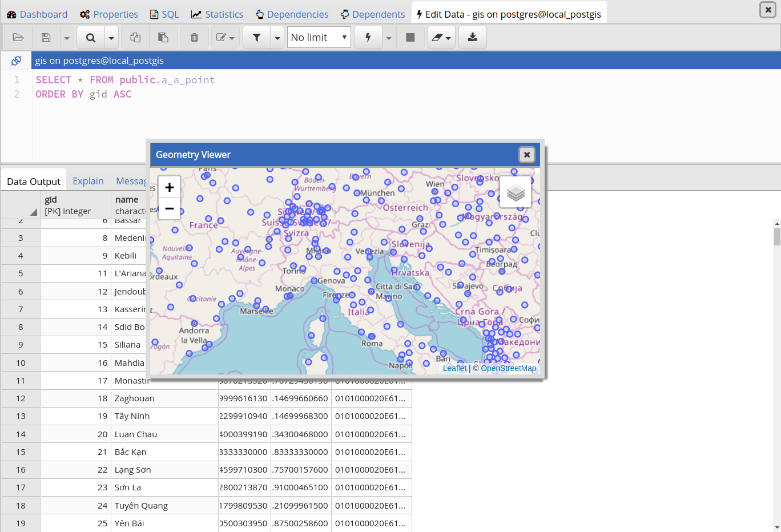Expand the Find options dropdown arrow

pyautogui.click(x=111, y=38)
